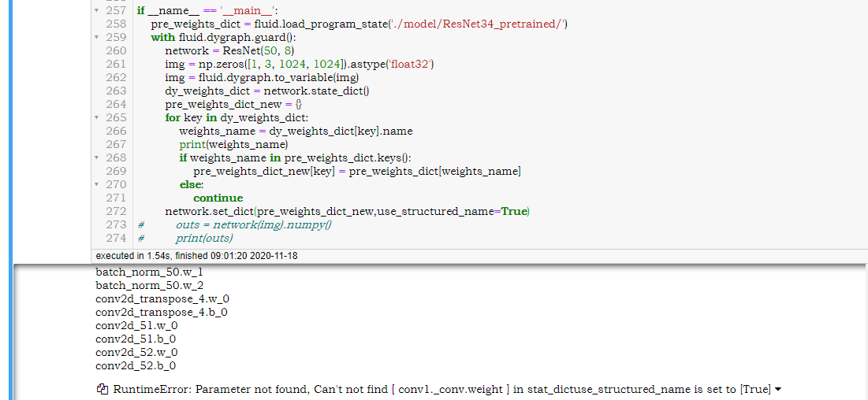Place cursor on the 'continue' statement
Image resolution: width=868 pixels, height=400 pixels.
click(x=218, y=198)
